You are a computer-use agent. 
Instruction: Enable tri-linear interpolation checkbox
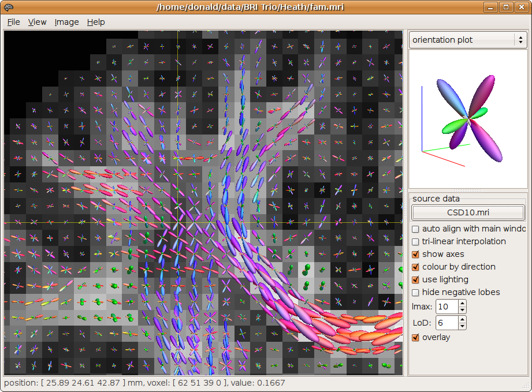[415, 241]
